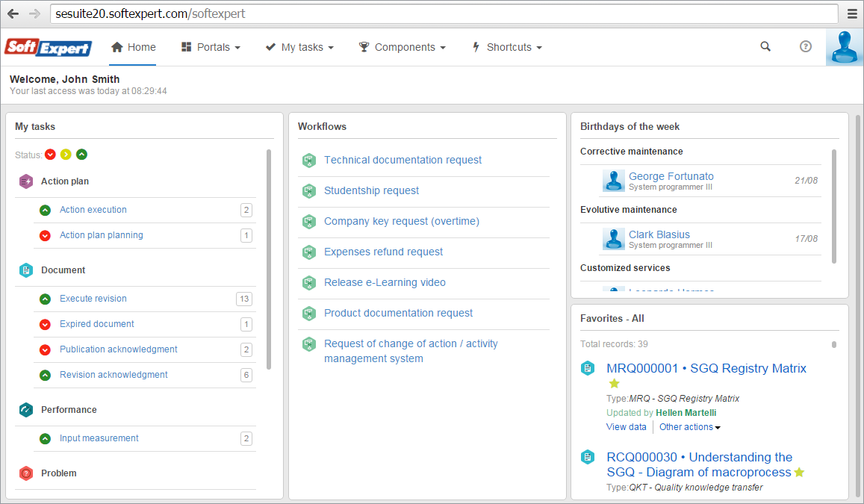The width and height of the screenshot is (864, 504).
Task: Click the favorite star on MRQ000001
Action: [615, 383]
